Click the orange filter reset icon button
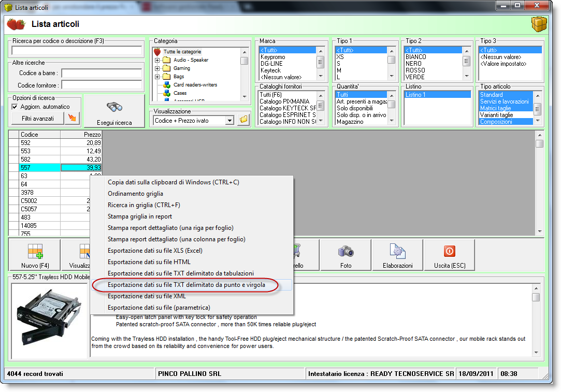 click(73, 118)
